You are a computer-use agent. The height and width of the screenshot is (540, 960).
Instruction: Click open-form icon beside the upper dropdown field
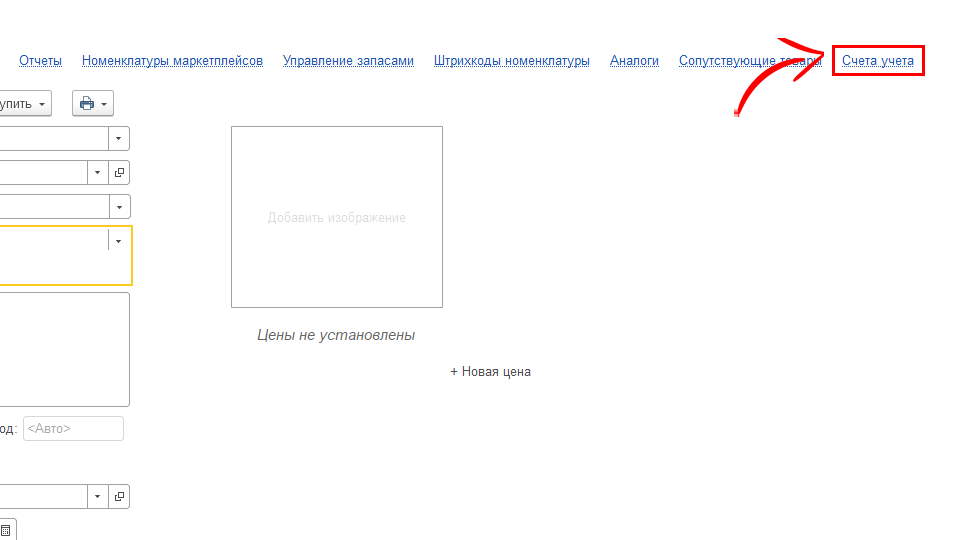(x=120, y=173)
